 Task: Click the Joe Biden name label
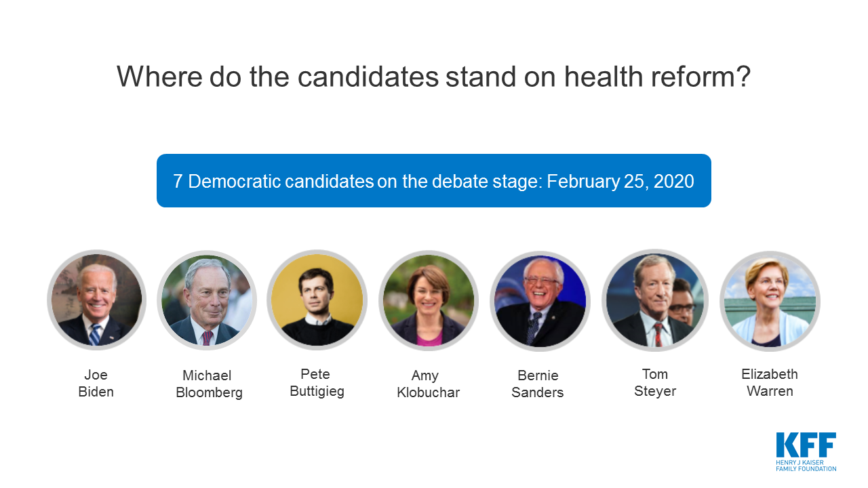click(x=96, y=384)
